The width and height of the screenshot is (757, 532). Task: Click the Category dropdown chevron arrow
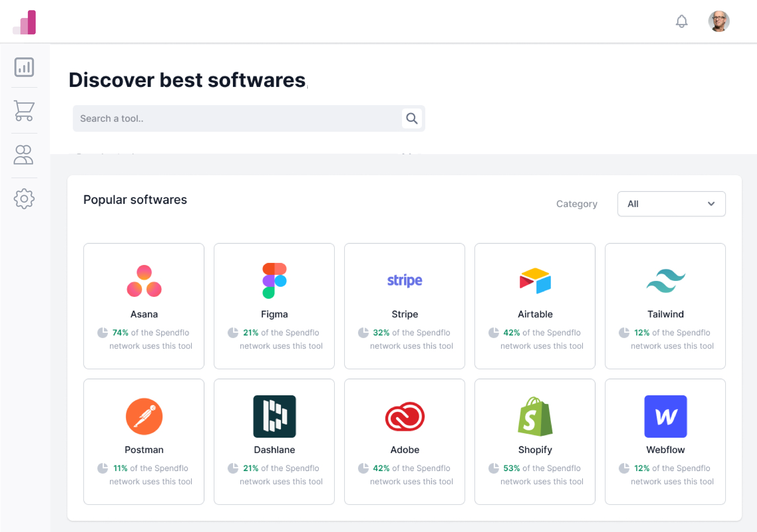711,204
